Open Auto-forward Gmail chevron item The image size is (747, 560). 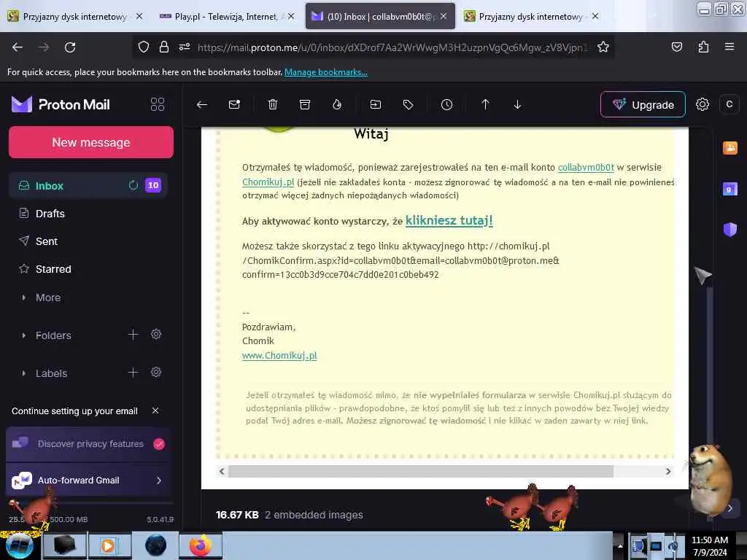(89, 481)
